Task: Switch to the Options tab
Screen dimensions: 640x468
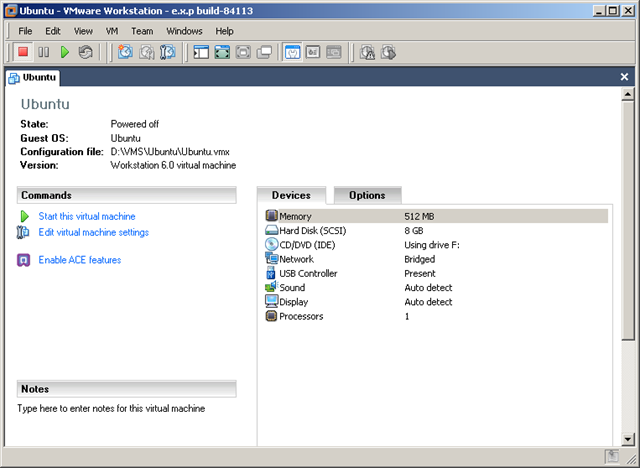Action: 367,195
